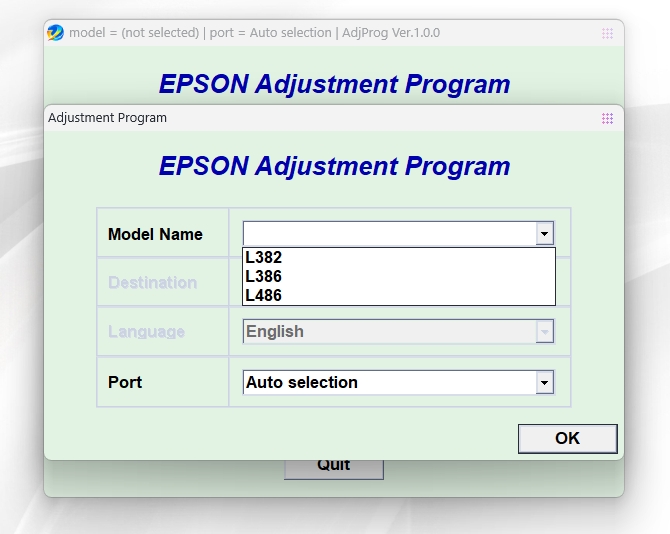Click the Port label
This screenshot has height=534, width=670.
point(125,382)
